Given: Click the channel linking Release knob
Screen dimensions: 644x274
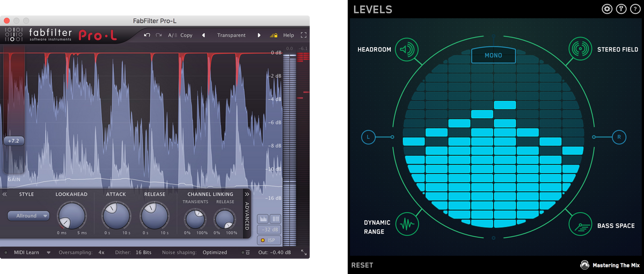Looking at the screenshot, I should pos(225,219).
